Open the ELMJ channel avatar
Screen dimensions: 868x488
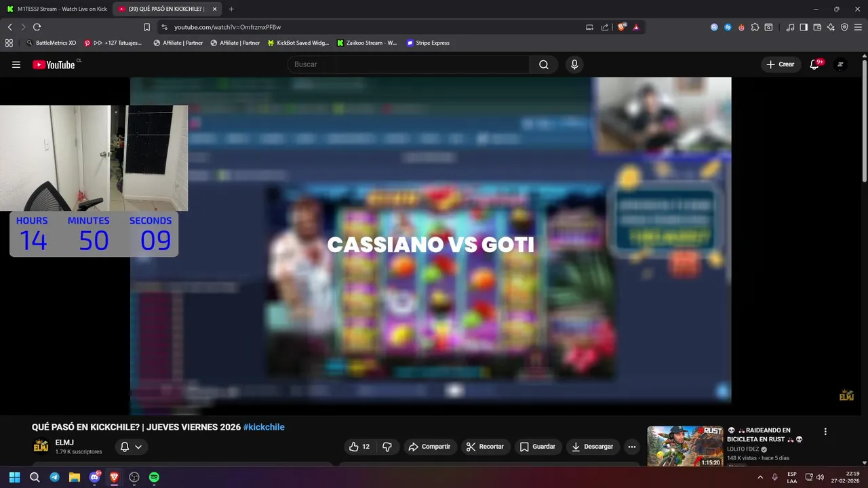tap(41, 446)
